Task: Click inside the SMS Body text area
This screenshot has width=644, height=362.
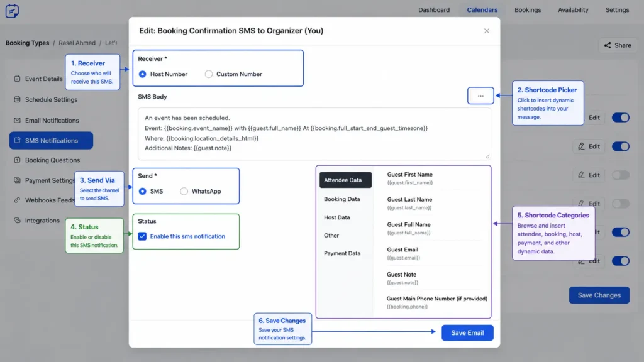Action: point(314,134)
